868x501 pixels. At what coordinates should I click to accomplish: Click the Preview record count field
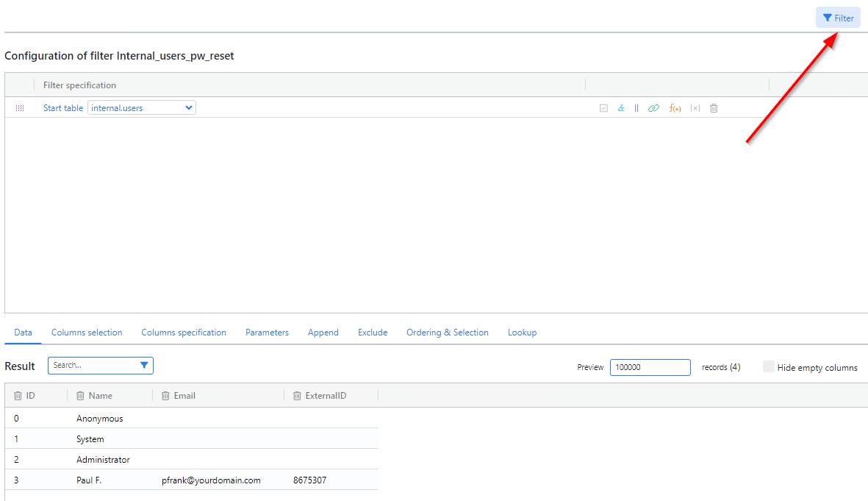coord(650,367)
